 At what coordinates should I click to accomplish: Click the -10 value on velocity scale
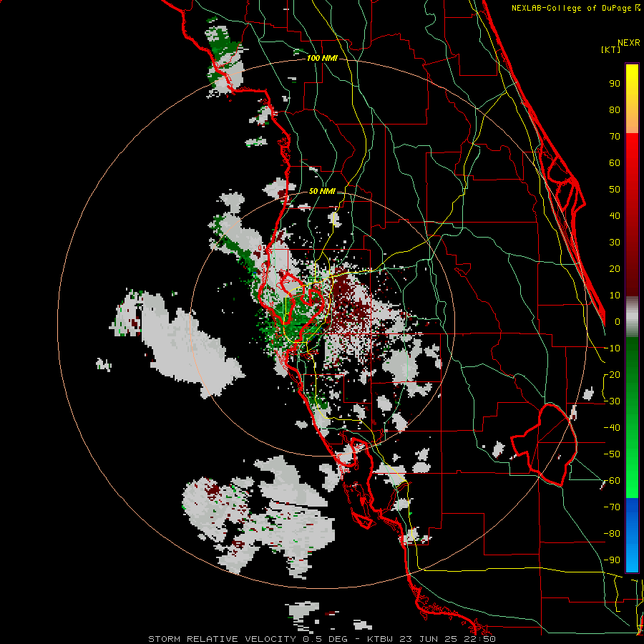pos(612,348)
